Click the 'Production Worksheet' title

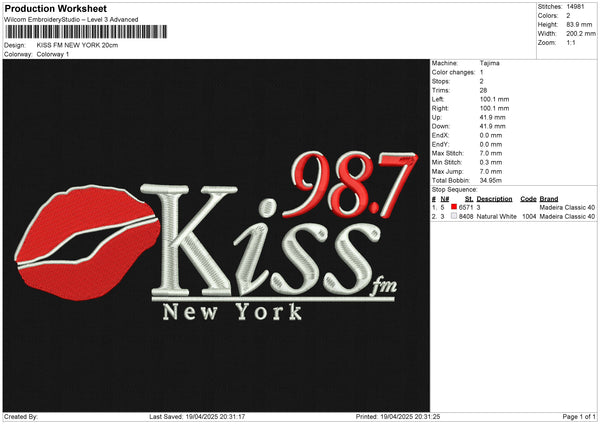coord(55,8)
